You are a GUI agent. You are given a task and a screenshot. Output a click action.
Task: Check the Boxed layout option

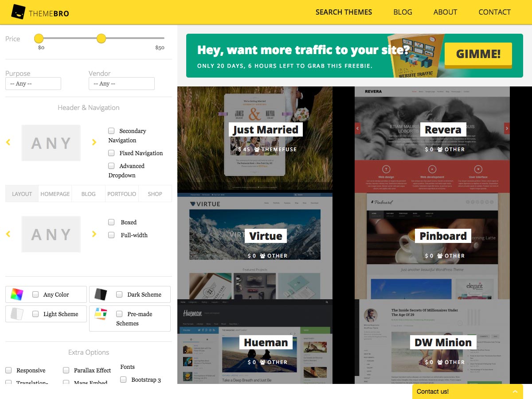[111, 222]
